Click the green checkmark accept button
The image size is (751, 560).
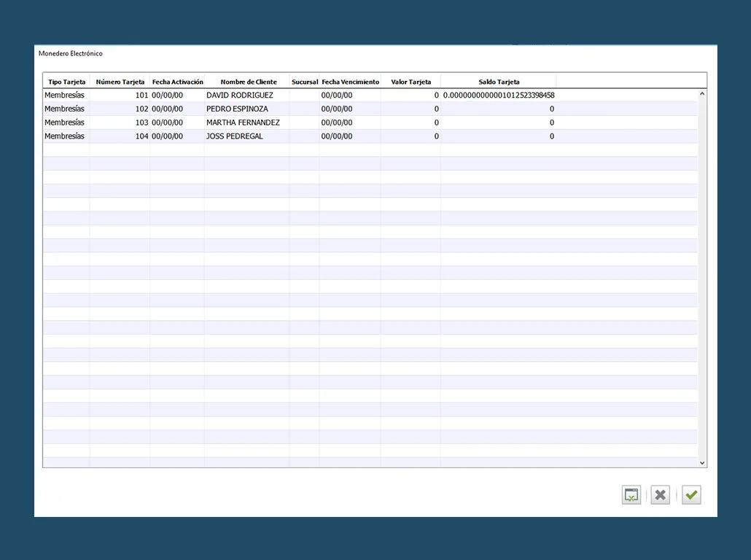point(691,496)
